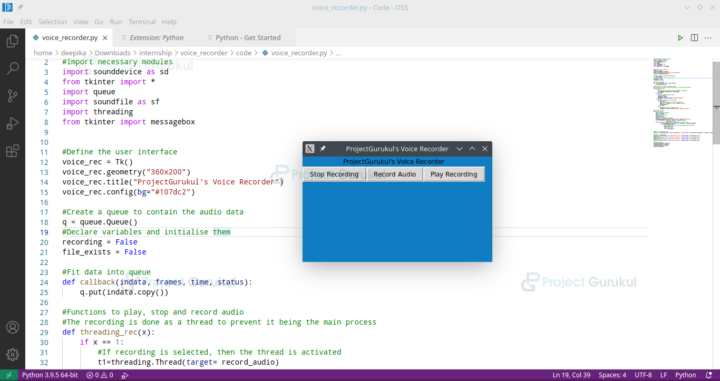The width and height of the screenshot is (720, 381).
Task: Change encoding via UTF-8
Action: 643,375
